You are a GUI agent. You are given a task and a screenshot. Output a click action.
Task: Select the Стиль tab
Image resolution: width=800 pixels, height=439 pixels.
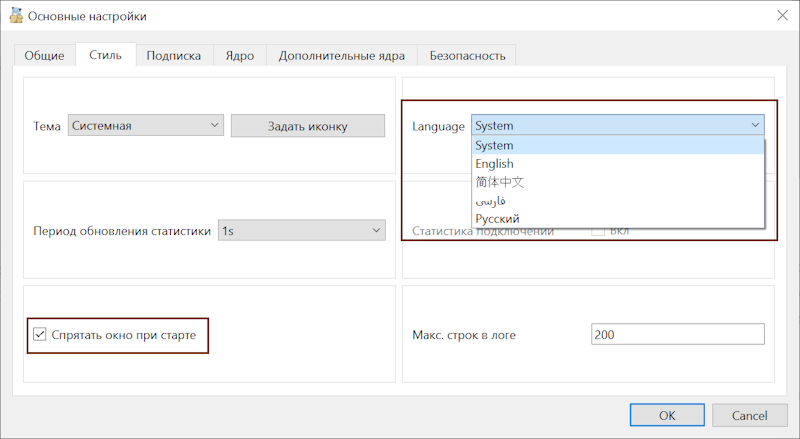click(105, 55)
